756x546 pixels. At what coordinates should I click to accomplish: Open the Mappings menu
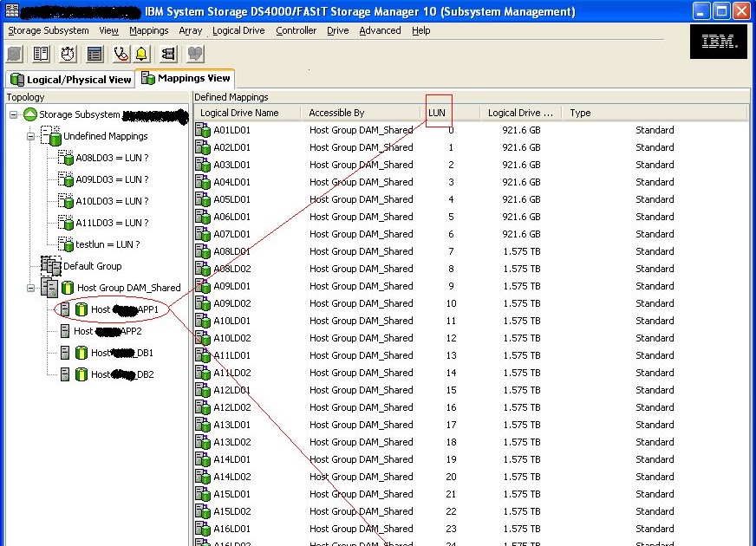click(x=148, y=30)
